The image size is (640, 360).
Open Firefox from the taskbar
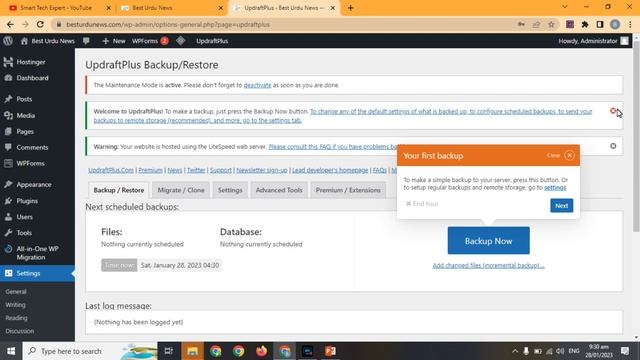click(261, 351)
